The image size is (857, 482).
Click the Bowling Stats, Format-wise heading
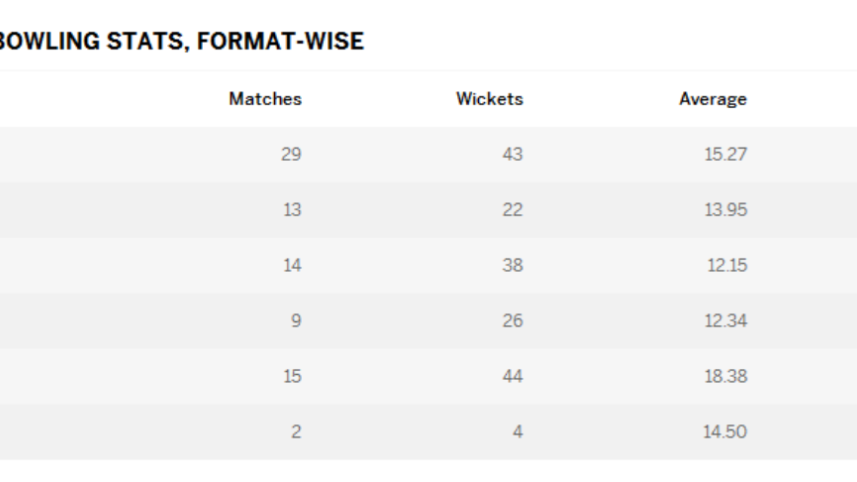click(181, 42)
